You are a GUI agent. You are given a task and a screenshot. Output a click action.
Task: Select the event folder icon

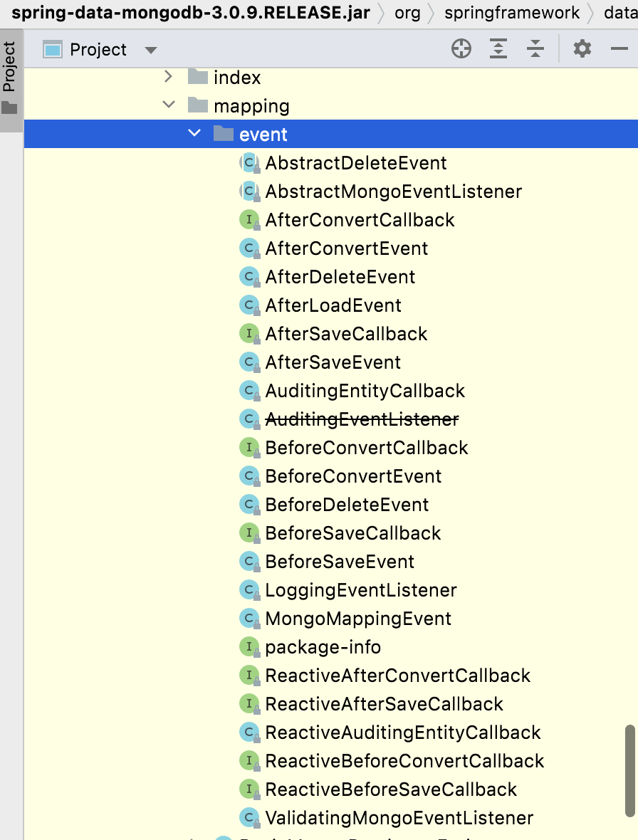[x=224, y=133]
